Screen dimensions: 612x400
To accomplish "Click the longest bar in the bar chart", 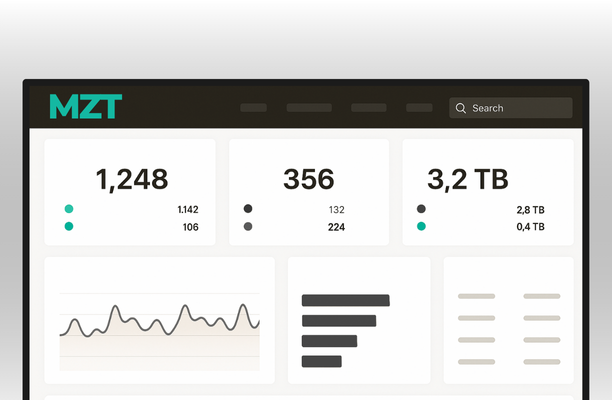I will tap(346, 300).
